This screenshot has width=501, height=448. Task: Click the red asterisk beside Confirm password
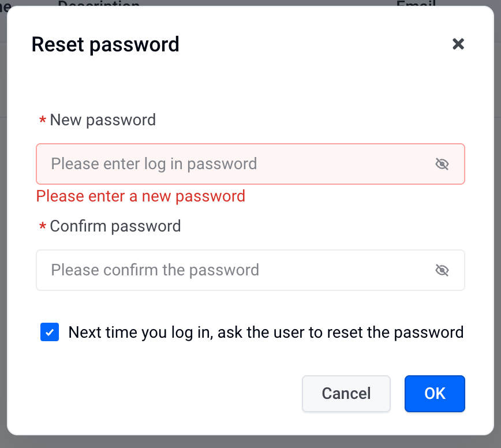pos(43,226)
